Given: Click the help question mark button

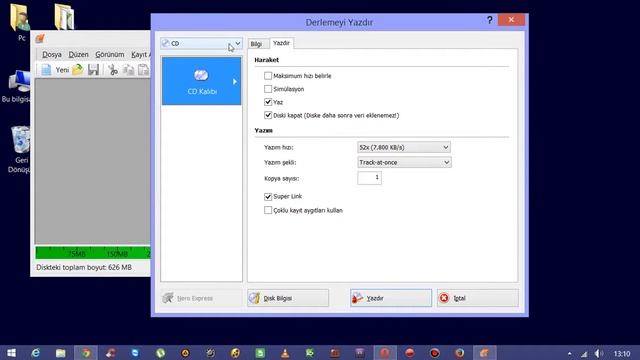Looking at the screenshot, I should pos(489,20).
